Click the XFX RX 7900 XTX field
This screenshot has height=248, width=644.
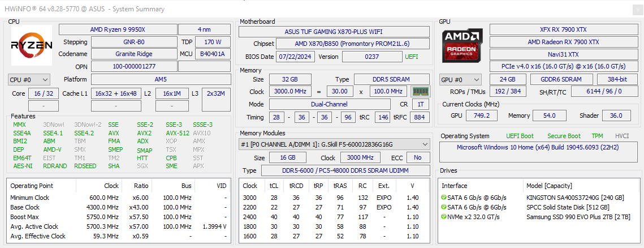(563, 29)
